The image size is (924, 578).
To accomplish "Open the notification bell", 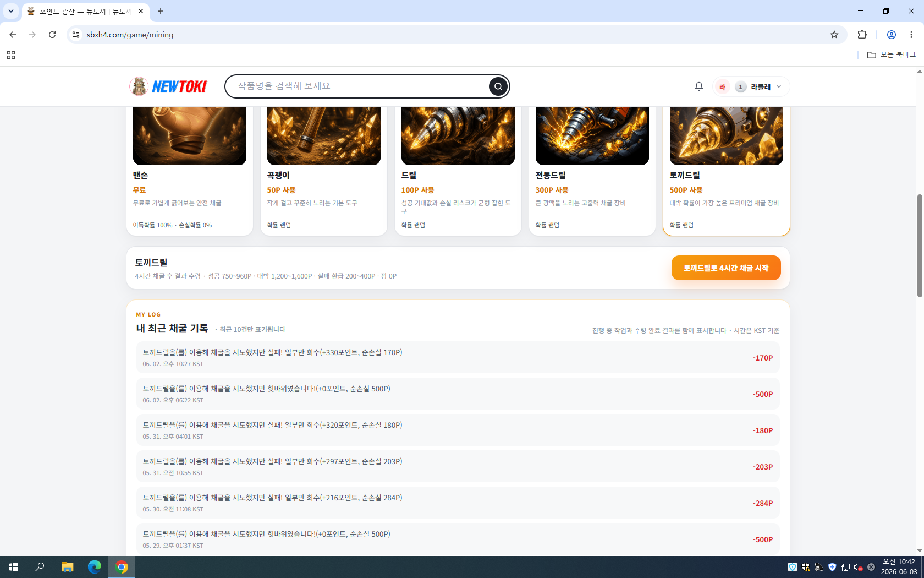I will pyautogui.click(x=698, y=86).
